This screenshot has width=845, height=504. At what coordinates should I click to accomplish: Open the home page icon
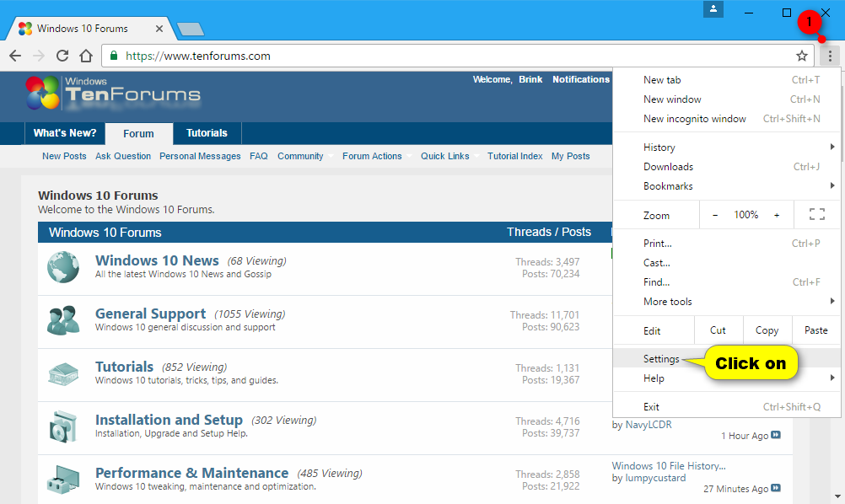point(86,56)
